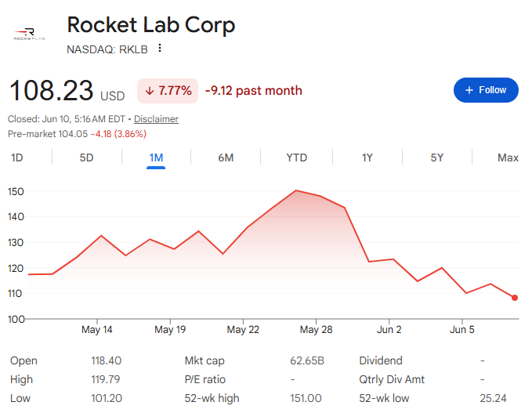Click the Rocket Lab logo icon
The width and height of the screenshot is (532, 420).
[x=29, y=34]
